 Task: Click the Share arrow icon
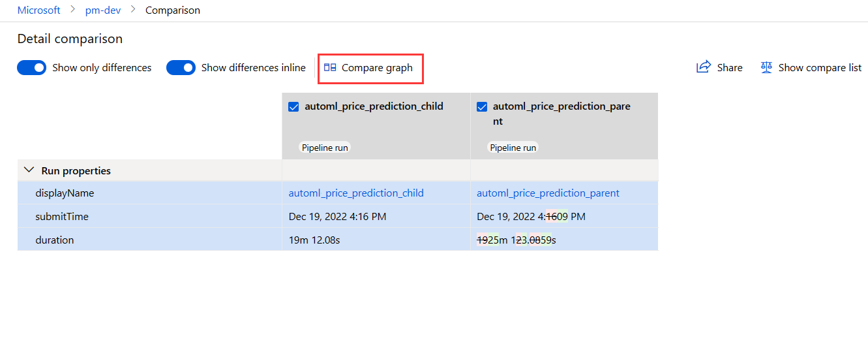(x=703, y=67)
